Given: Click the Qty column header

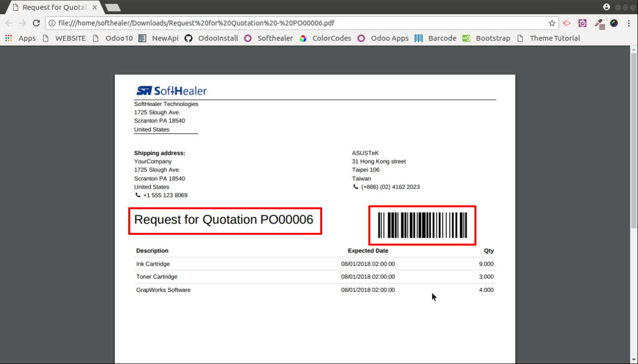Looking at the screenshot, I should (489, 251).
